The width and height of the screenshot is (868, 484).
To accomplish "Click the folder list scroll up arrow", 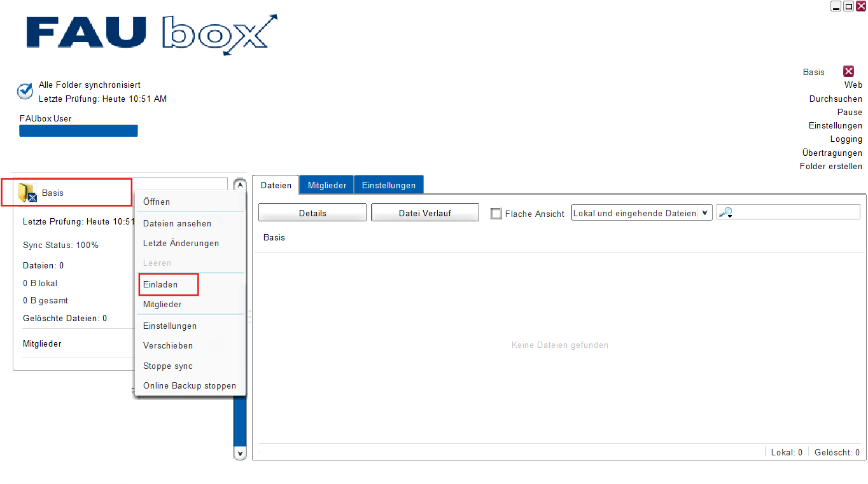I will pyautogui.click(x=240, y=185).
